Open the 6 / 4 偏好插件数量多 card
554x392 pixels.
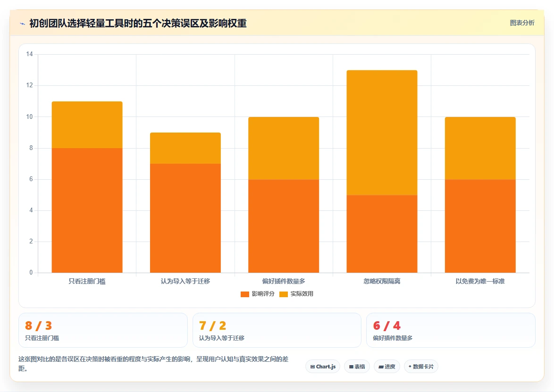tap(451, 330)
